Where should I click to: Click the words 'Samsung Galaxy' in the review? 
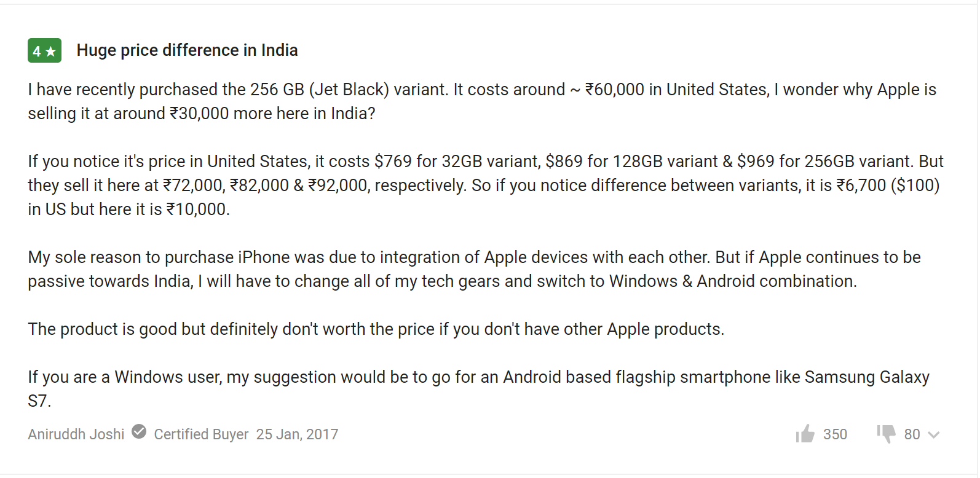(x=867, y=377)
